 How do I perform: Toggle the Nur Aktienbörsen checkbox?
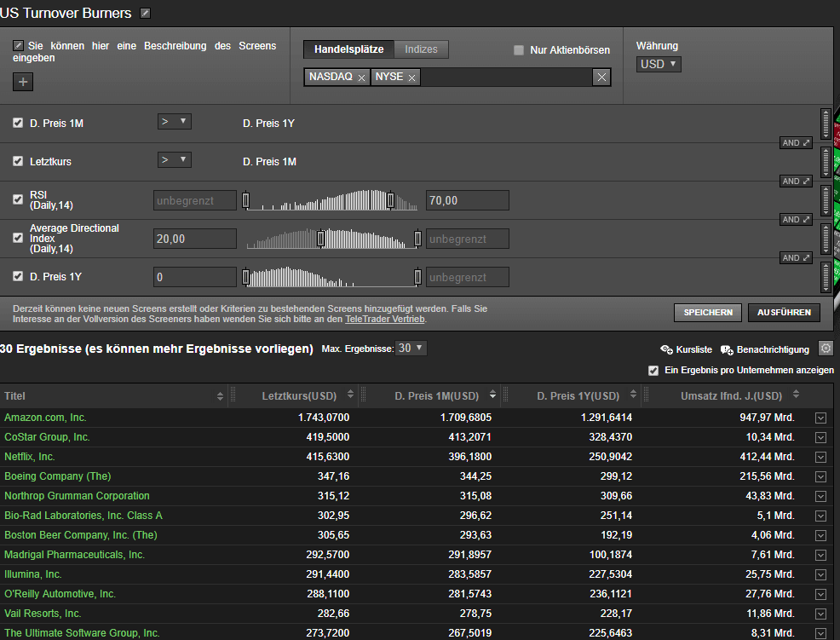click(519, 50)
